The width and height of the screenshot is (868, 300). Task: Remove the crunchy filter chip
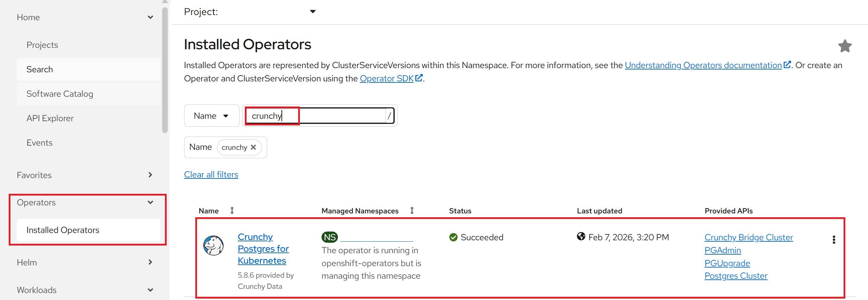click(x=254, y=147)
